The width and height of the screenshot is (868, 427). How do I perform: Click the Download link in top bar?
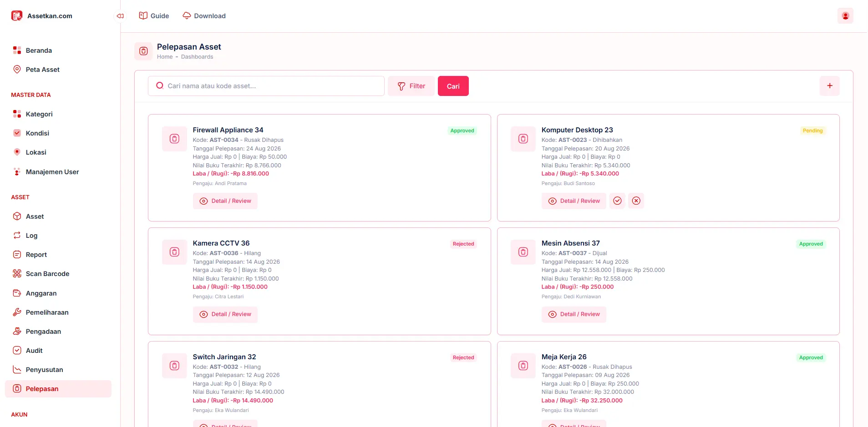[204, 16]
